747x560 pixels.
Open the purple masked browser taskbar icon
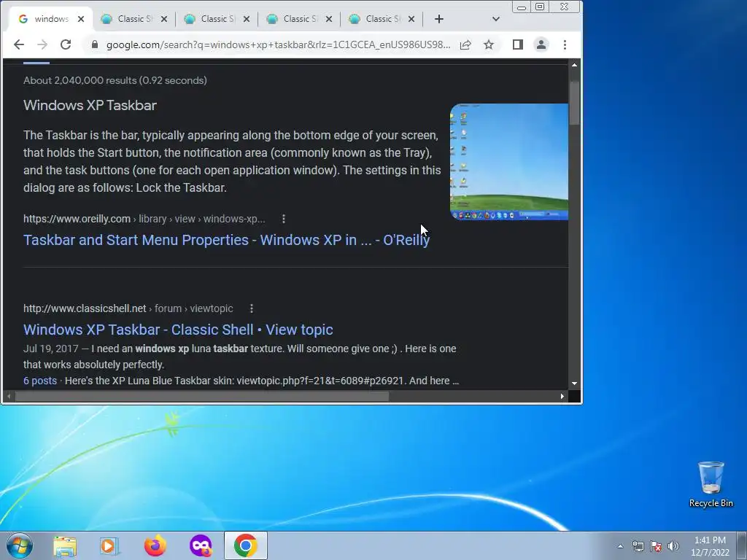(x=200, y=545)
